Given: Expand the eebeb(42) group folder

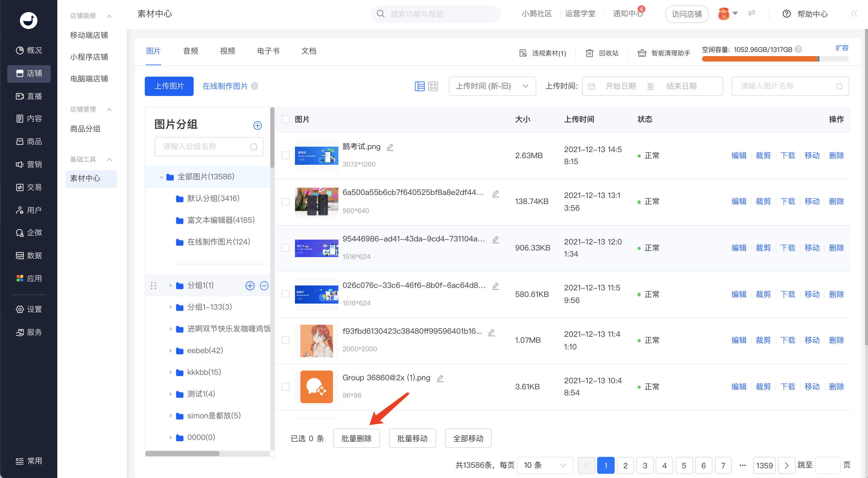Looking at the screenshot, I should click(x=170, y=351).
